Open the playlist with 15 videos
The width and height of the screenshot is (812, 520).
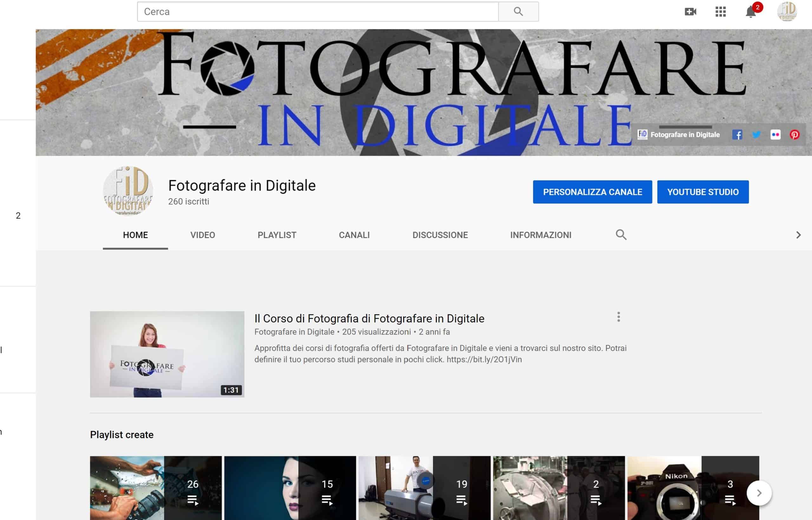(290, 488)
